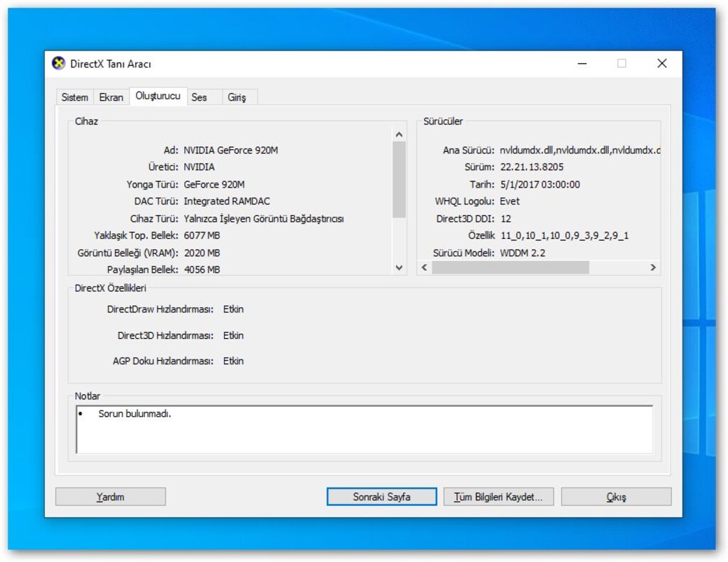Image resolution: width=728 pixels, height=562 pixels.
Task: Switch to the Sistem tab
Action: [x=75, y=97]
